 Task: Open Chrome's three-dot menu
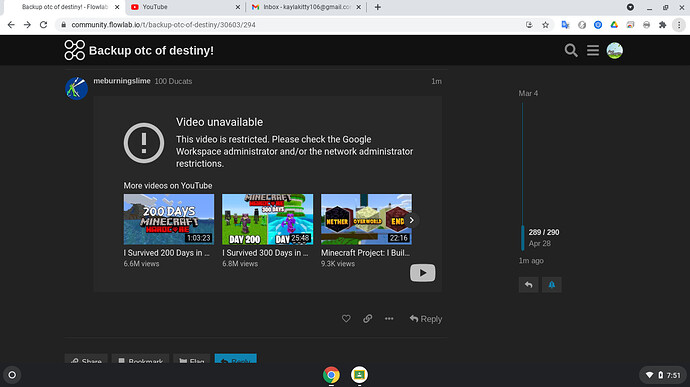tap(679, 25)
